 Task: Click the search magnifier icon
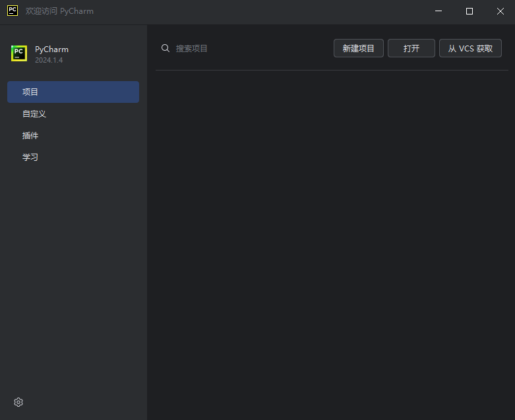[166, 48]
